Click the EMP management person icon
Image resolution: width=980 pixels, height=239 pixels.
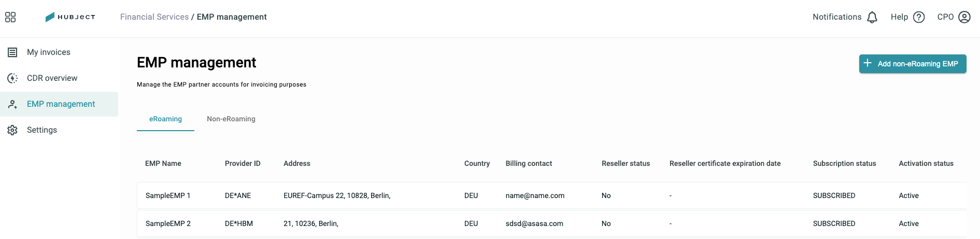coord(12,104)
